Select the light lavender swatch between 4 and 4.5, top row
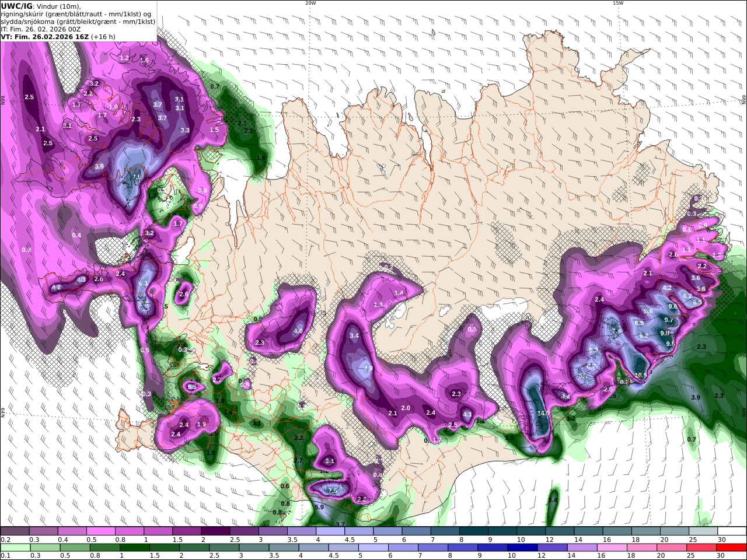The image size is (747, 560). pos(331,531)
